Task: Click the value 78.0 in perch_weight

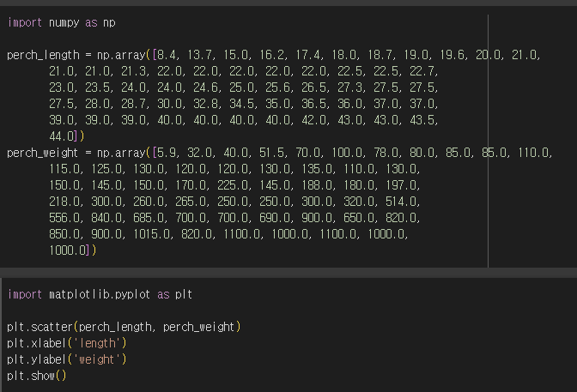Action: coord(386,153)
